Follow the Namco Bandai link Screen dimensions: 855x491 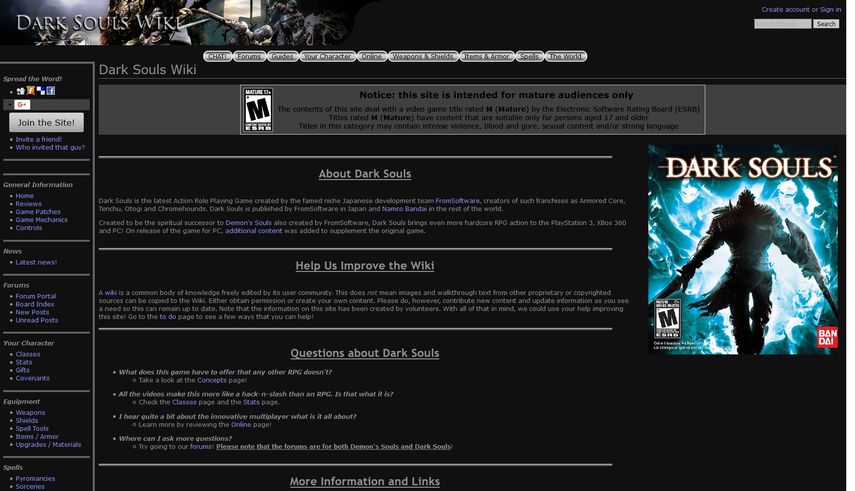tap(404, 209)
